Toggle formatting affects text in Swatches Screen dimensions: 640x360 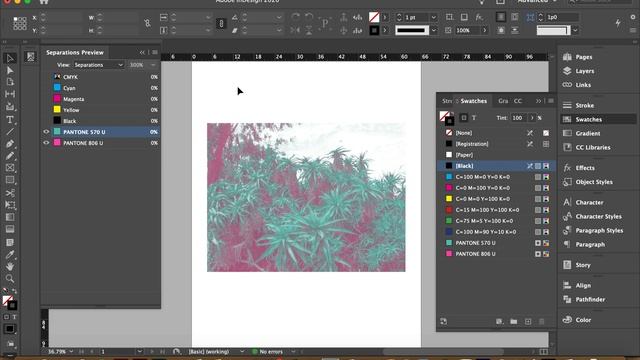tap(474, 118)
